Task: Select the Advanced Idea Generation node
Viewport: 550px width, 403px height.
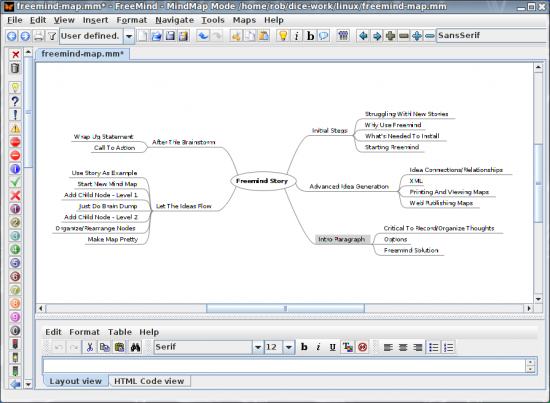Action: pyautogui.click(x=349, y=187)
